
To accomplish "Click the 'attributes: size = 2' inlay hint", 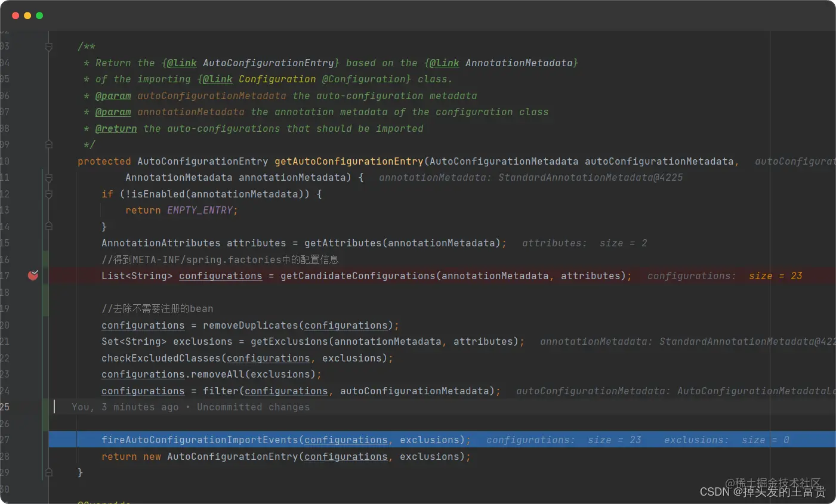I will coord(584,243).
